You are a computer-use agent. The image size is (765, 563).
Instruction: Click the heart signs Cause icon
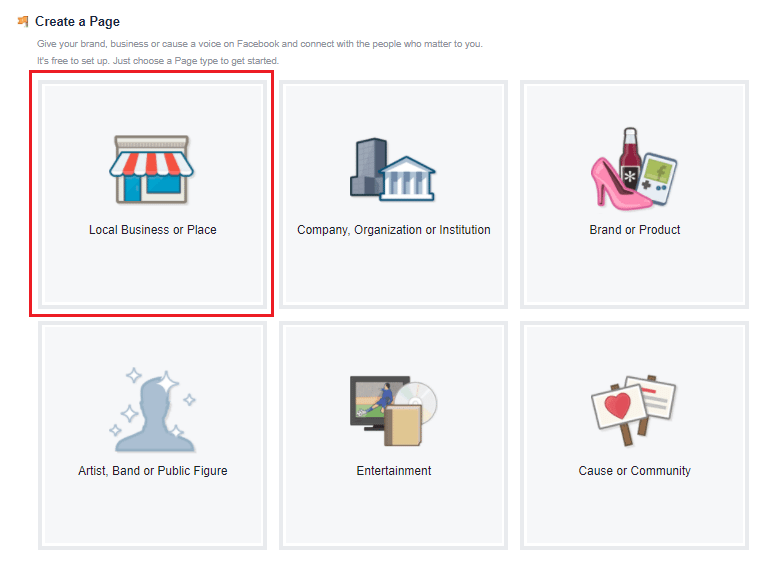point(634,410)
